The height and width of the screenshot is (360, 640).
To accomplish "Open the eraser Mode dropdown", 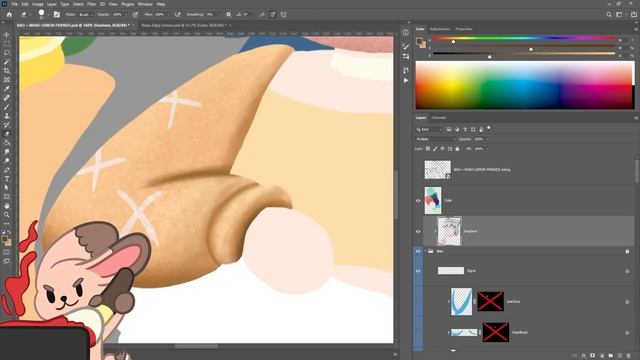I will (86, 14).
